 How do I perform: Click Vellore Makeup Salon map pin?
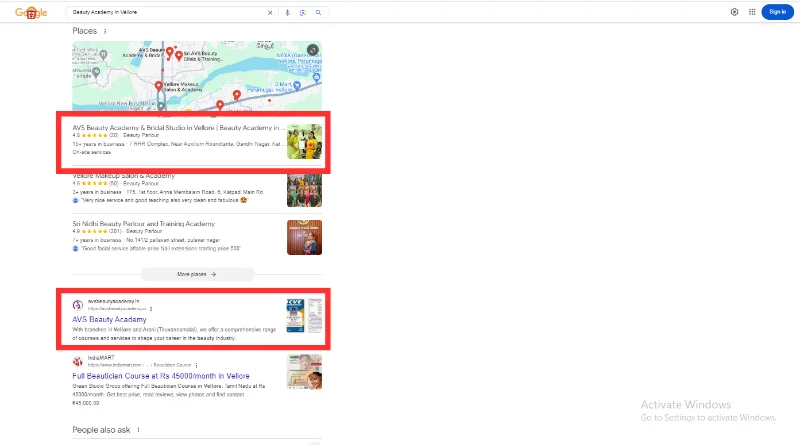pyautogui.click(x=159, y=86)
